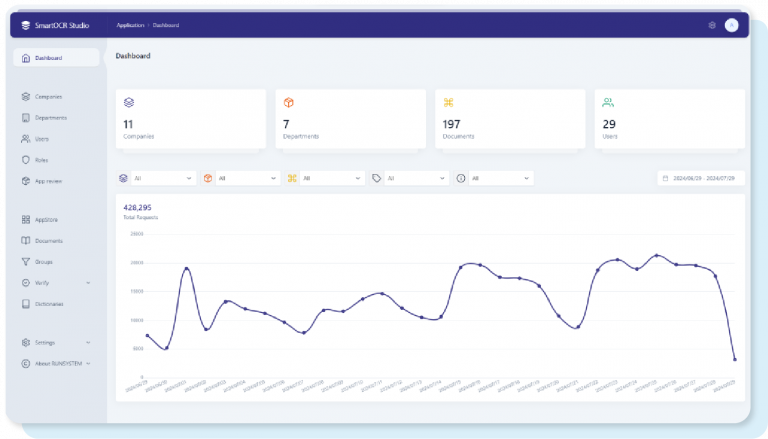Screen dimensions: 768x439
Task: Open the user avatar menu
Action: coord(731,25)
